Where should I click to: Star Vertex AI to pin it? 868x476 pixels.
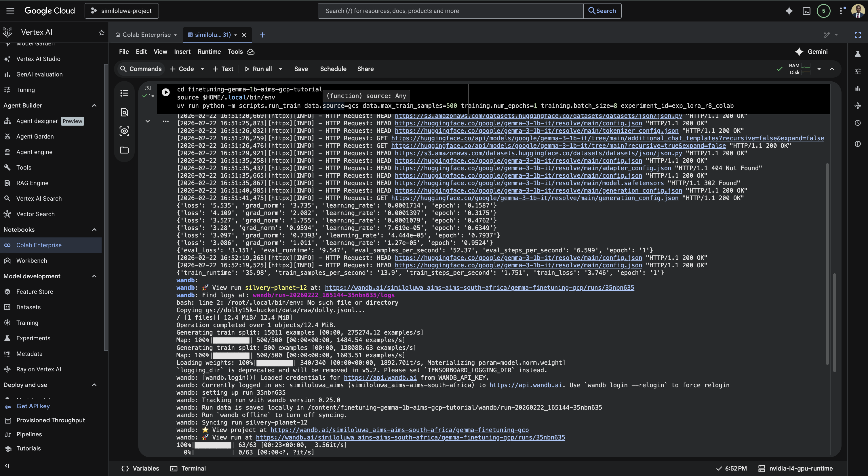[x=101, y=32]
